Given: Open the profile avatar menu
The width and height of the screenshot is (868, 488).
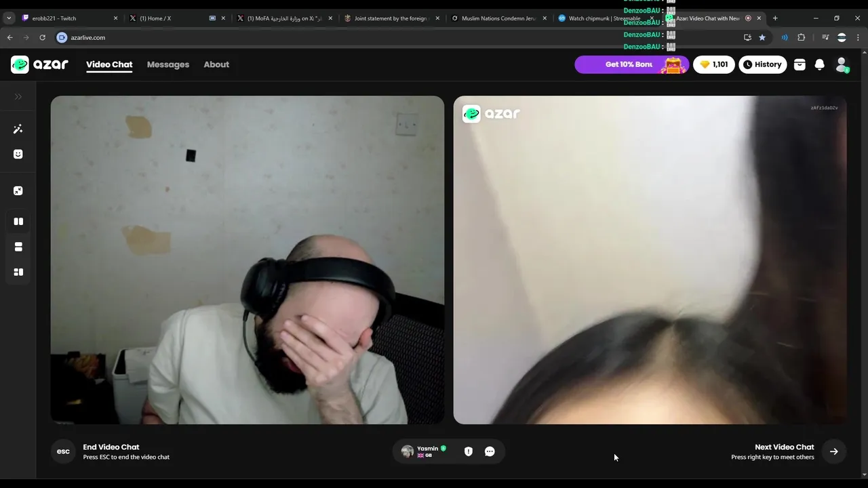Looking at the screenshot, I should 842,64.
